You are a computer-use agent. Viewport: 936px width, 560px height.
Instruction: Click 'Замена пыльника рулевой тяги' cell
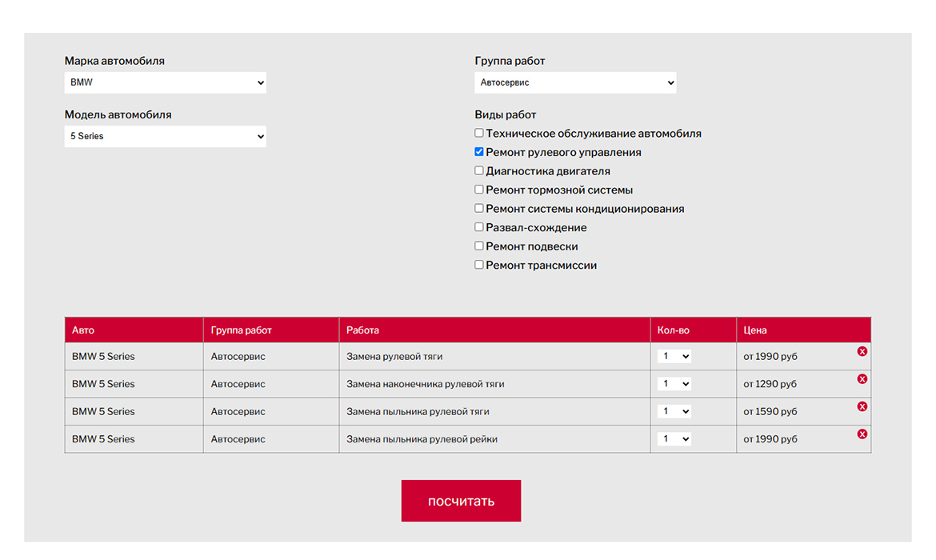tap(495, 411)
